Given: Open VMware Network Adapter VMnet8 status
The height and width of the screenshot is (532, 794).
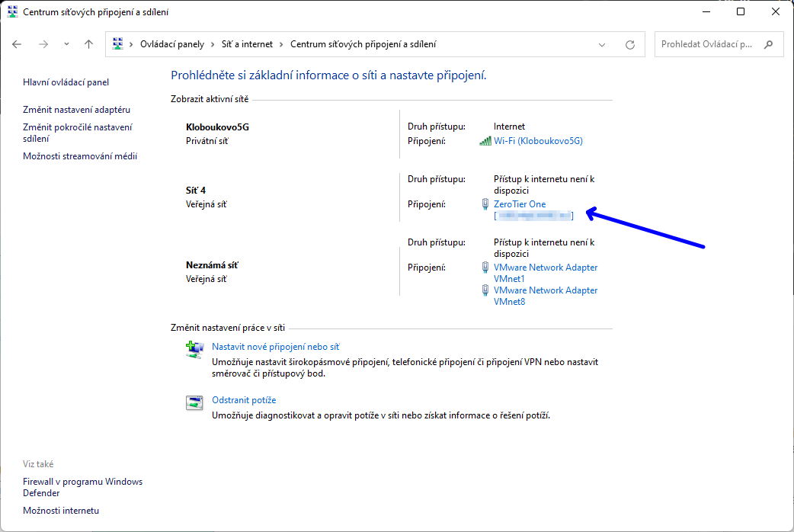Looking at the screenshot, I should pos(546,296).
